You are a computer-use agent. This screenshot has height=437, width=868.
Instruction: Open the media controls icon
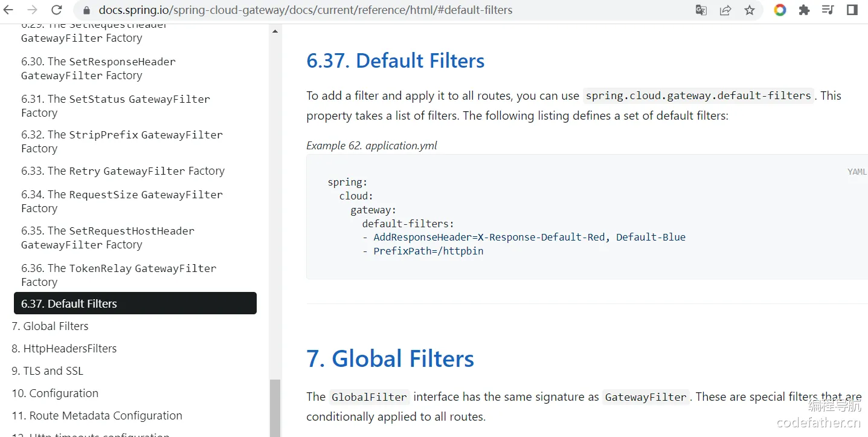(828, 10)
